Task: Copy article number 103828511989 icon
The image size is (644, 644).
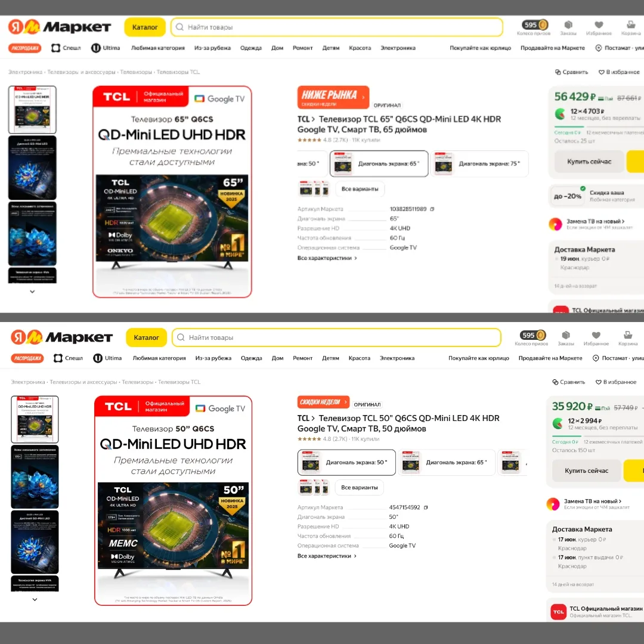Action: click(432, 209)
